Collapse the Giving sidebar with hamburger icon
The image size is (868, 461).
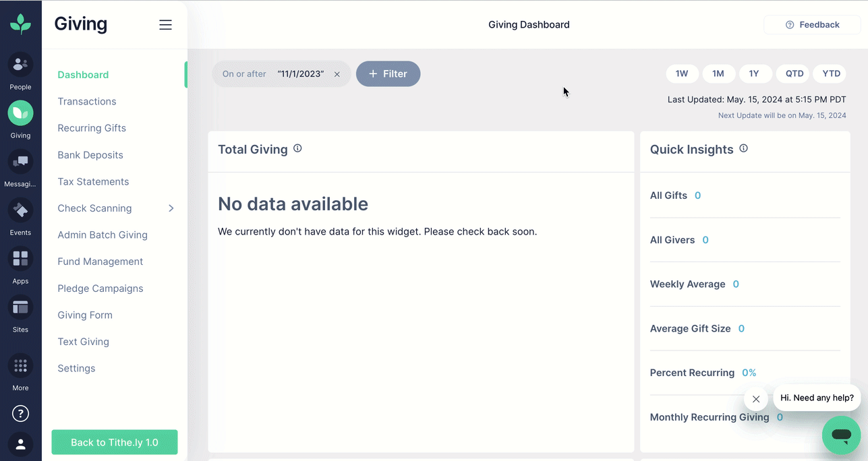point(165,25)
